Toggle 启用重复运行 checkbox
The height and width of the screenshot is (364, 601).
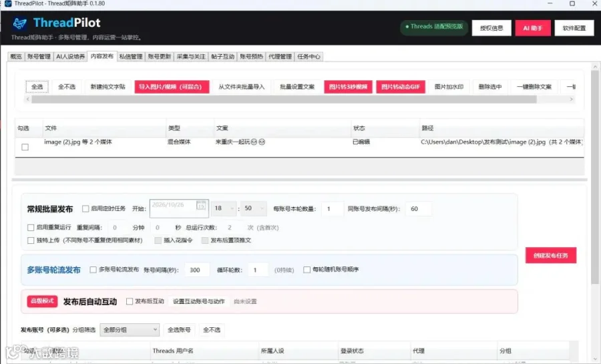click(31, 228)
